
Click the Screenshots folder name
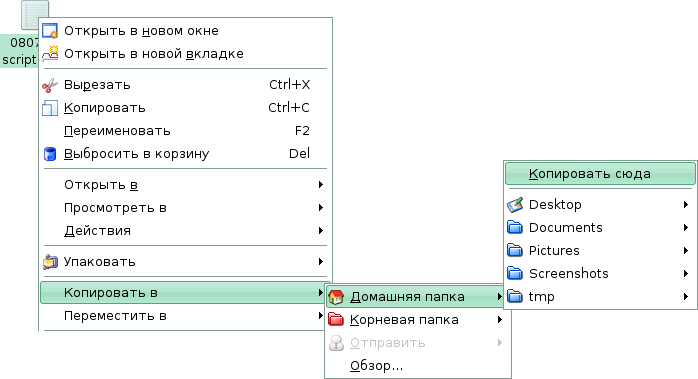tap(568, 273)
